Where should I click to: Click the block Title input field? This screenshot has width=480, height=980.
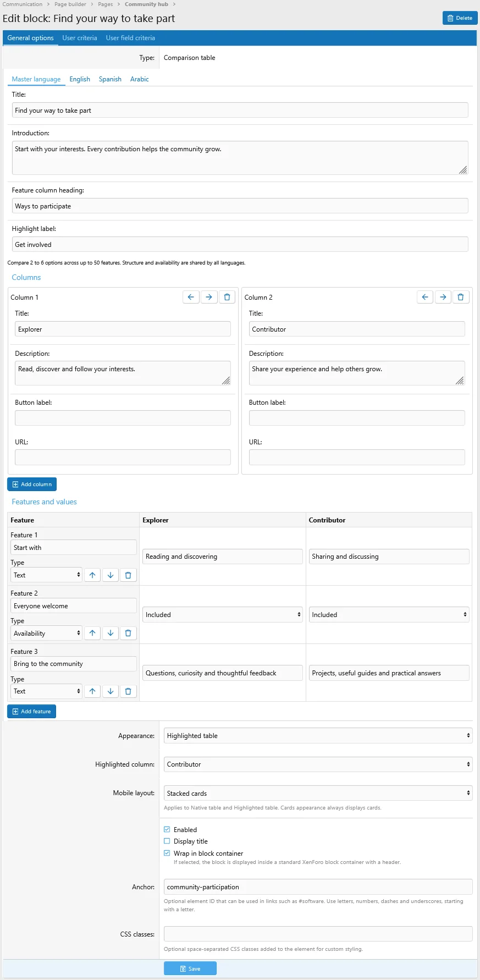pos(240,111)
